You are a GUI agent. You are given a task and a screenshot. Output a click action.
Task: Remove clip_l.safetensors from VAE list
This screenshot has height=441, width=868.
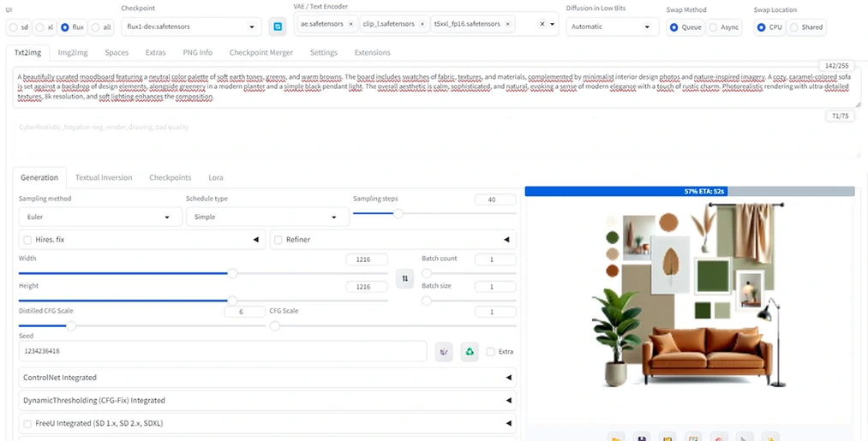click(422, 24)
